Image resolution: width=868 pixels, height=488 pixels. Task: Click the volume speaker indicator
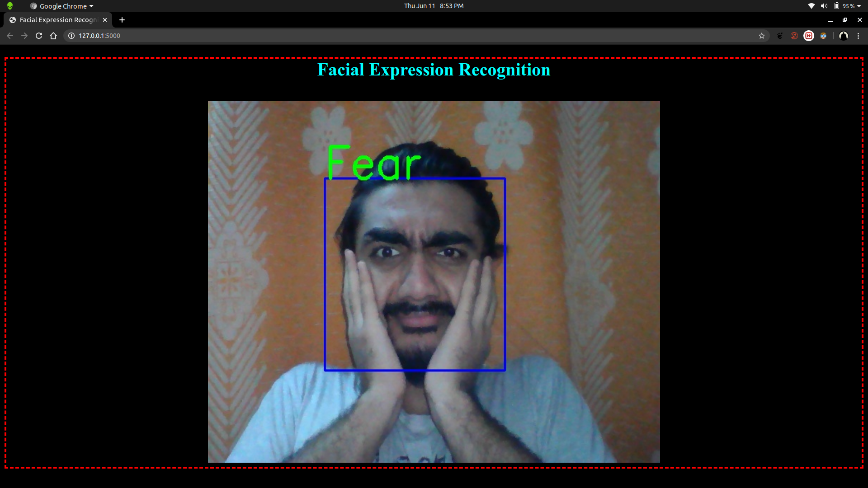click(x=824, y=6)
